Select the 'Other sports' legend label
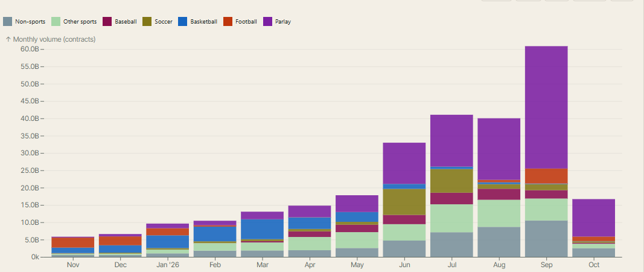Viewport: 644px width, 272px height. click(80, 22)
